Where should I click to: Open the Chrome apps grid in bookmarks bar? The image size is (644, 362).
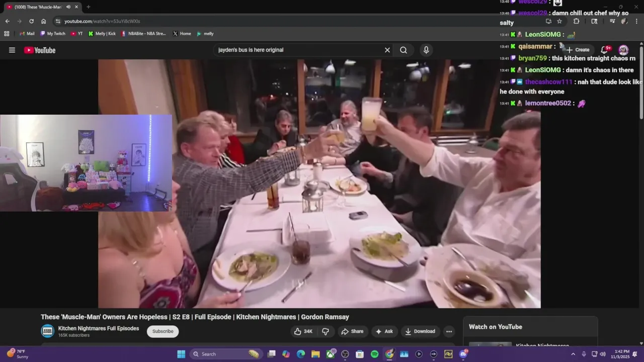tap(7, 34)
